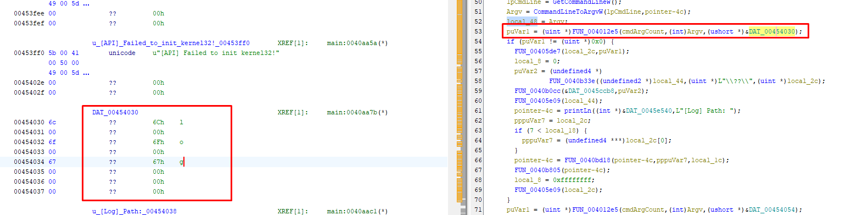Screen dimensions: 868x215
Task: Select label u_[Log]_Path:_00454038
Action: click(135, 211)
